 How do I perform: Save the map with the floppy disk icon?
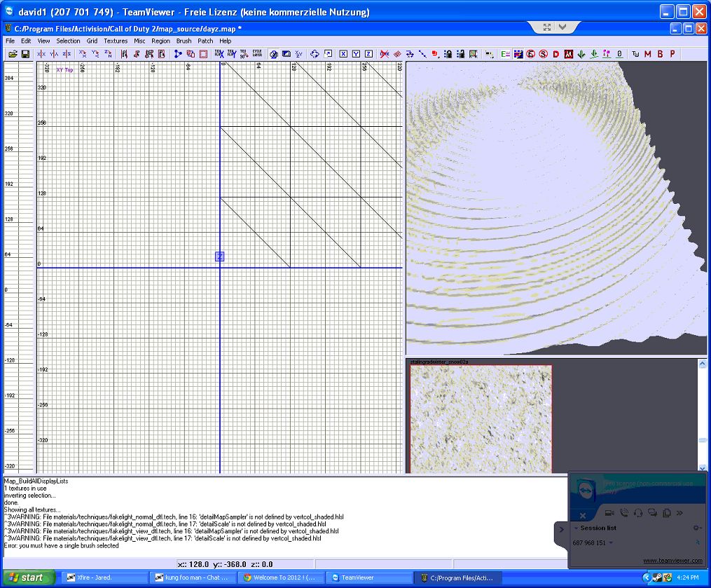(25, 54)
